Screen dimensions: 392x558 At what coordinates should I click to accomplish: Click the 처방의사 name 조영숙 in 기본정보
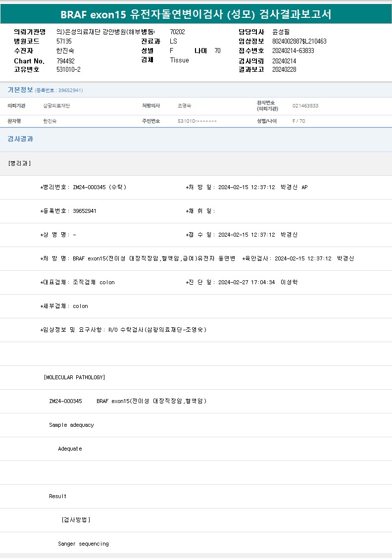click(185, 106)
